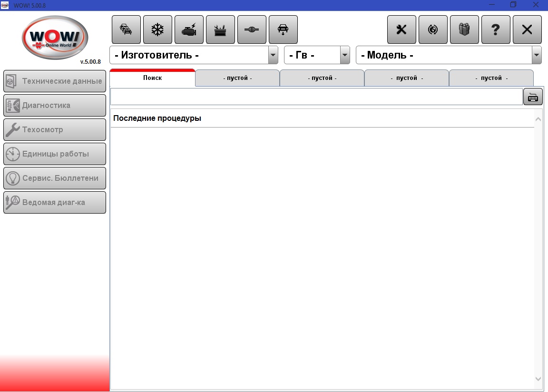
Task: Switch to the Поиск tab
Action: click(x=152, y=78)
